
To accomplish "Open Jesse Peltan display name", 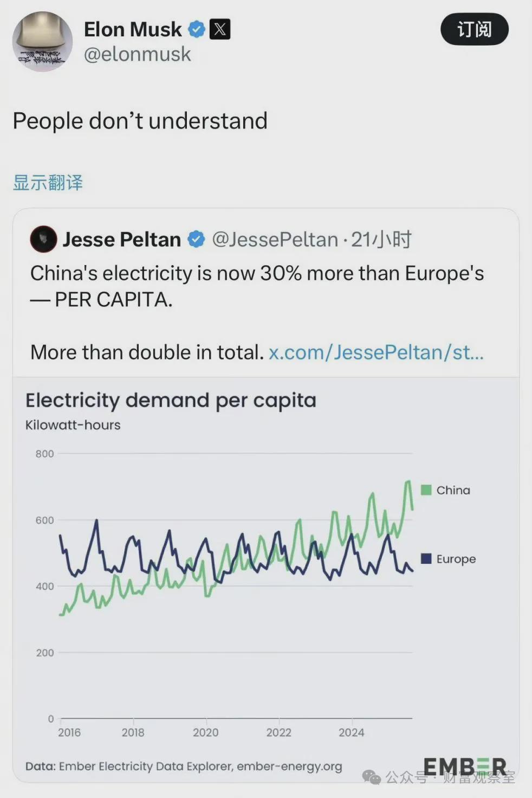I will tap(121, 239).
